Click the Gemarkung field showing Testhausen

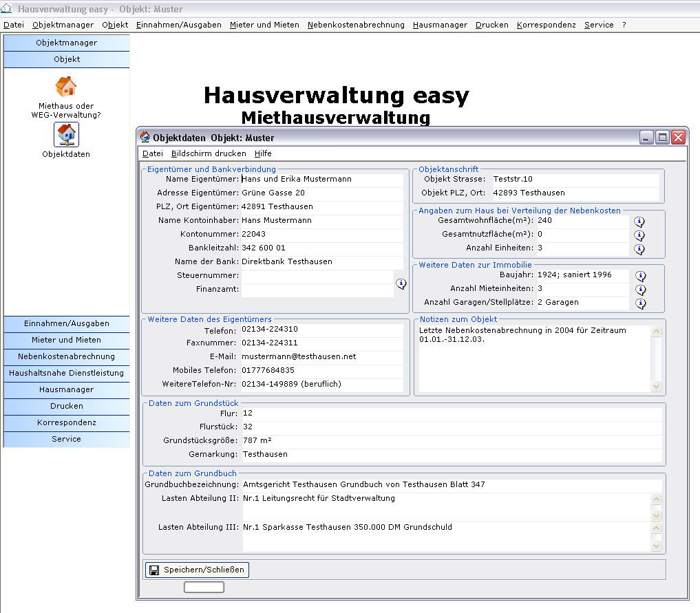tap(452, 455)
